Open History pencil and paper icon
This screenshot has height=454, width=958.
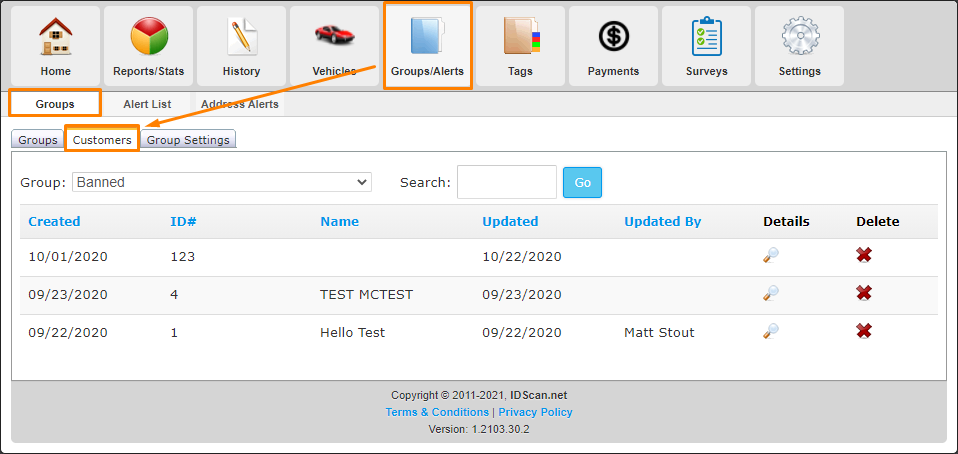(241, 37)
